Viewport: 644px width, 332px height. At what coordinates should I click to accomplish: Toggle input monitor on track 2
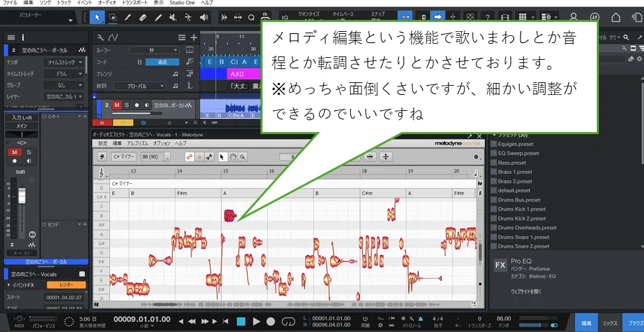coord(147,105)
